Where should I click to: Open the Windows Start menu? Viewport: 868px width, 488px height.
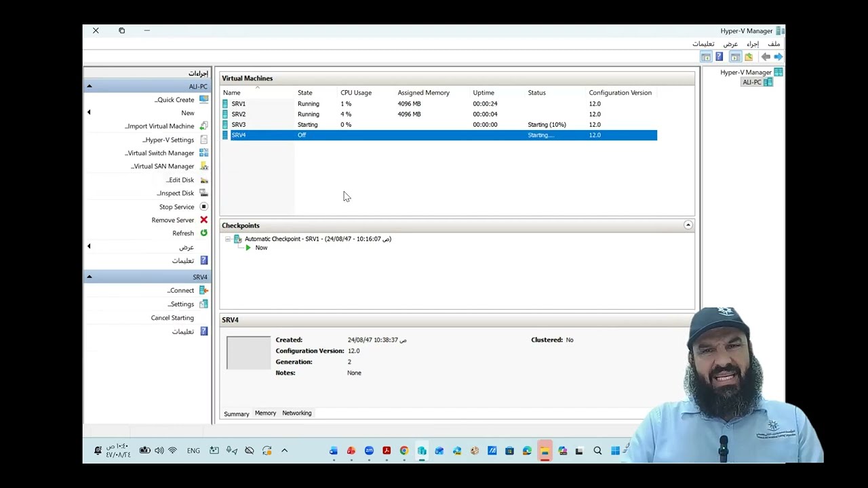click(x=615, y=451)
